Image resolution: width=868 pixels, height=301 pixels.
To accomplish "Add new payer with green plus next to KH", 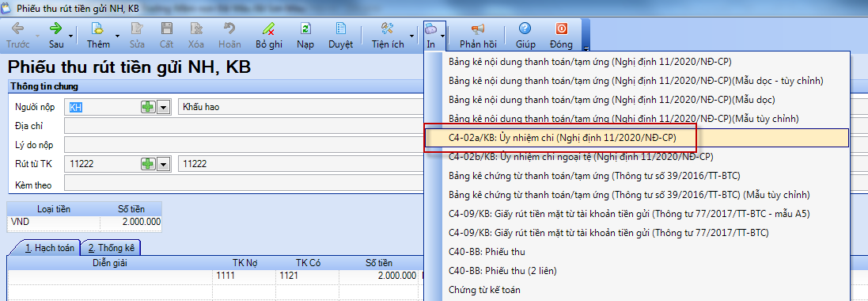I will click(148, 107).
